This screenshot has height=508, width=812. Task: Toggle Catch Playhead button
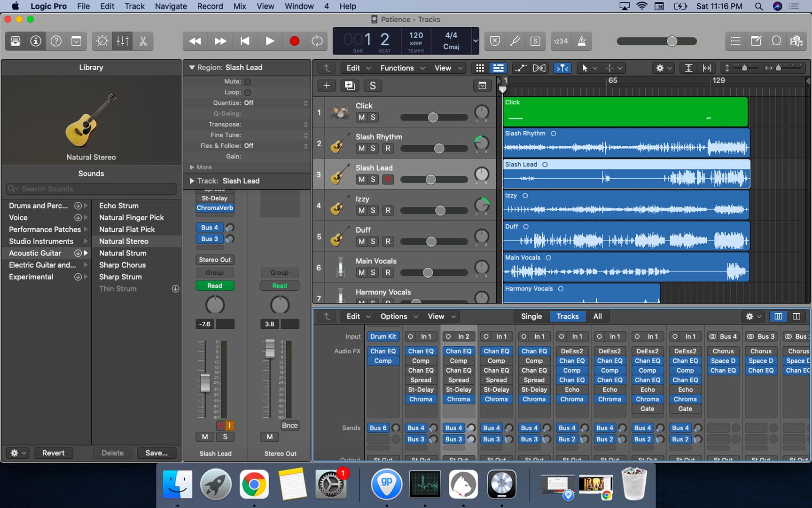click(x=562, y=68)
